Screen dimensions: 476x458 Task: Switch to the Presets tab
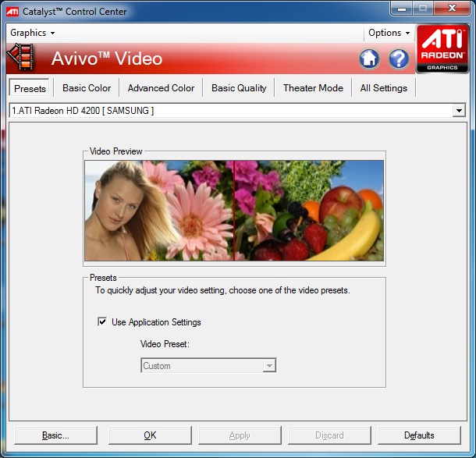(30, 88)
